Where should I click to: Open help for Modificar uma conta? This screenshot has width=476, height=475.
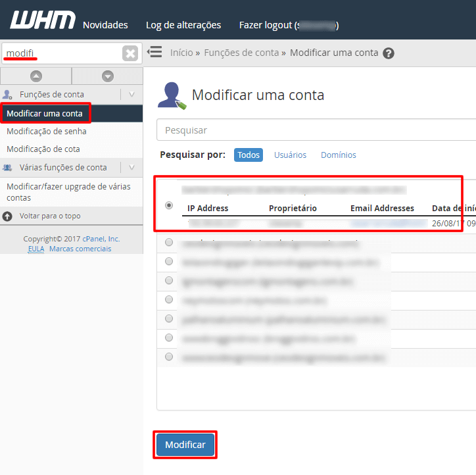click(x=389, y=53)
